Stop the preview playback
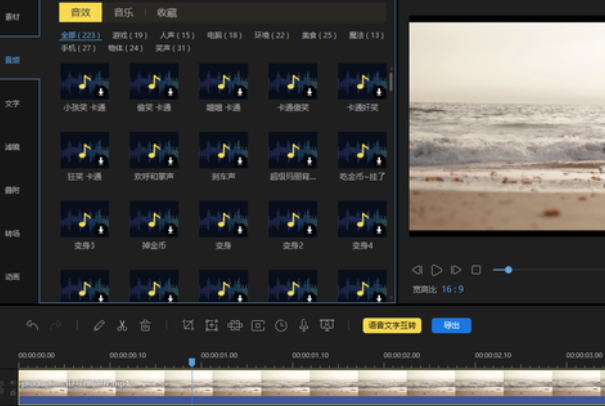 click(476, 270)
